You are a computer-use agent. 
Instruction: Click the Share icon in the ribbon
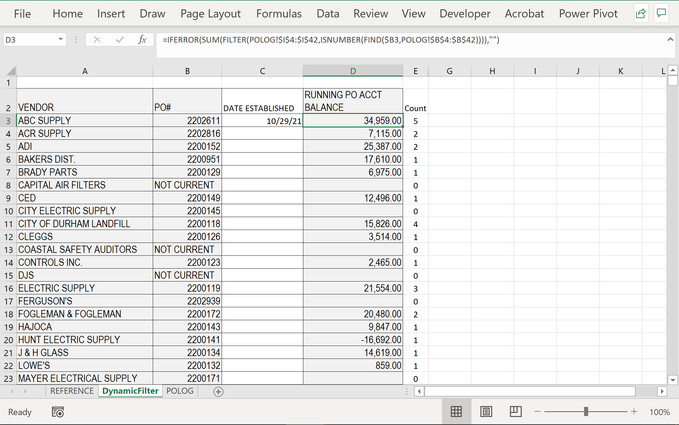point(640,13)
